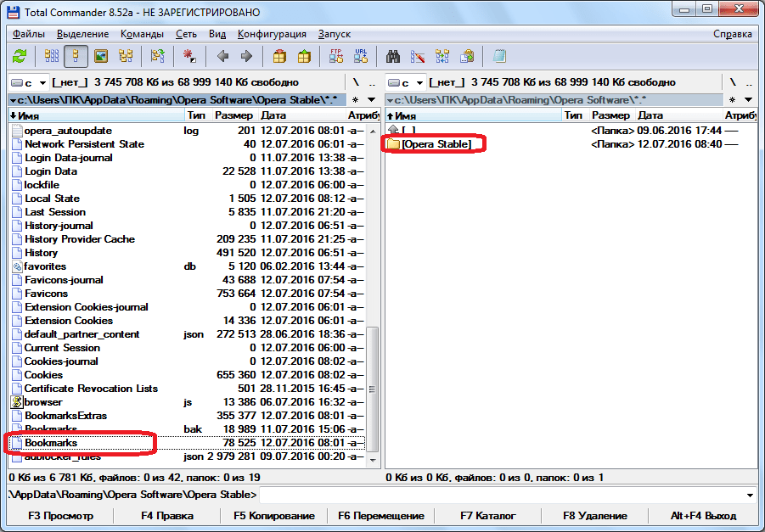This screenshot has width=765, height=532.
Task: Open file search with binoculars icon
Action: pyautogui.click(x=393, y=57)
